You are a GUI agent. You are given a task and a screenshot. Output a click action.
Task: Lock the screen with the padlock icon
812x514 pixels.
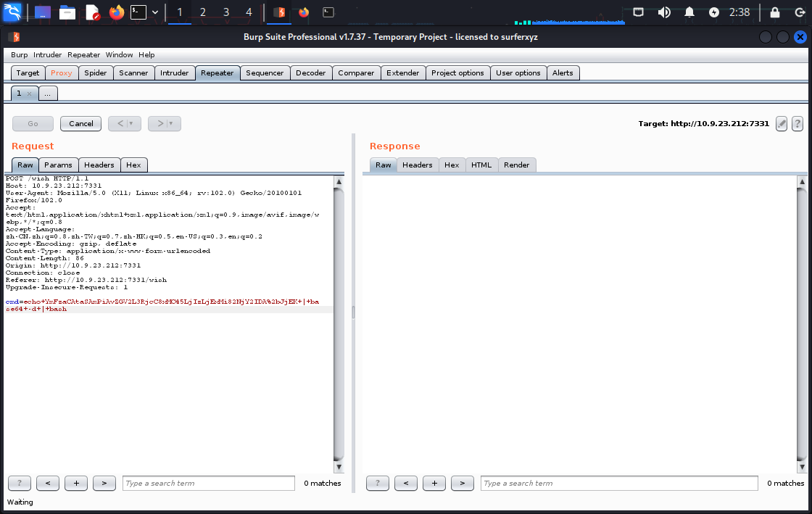pos(775,12)
